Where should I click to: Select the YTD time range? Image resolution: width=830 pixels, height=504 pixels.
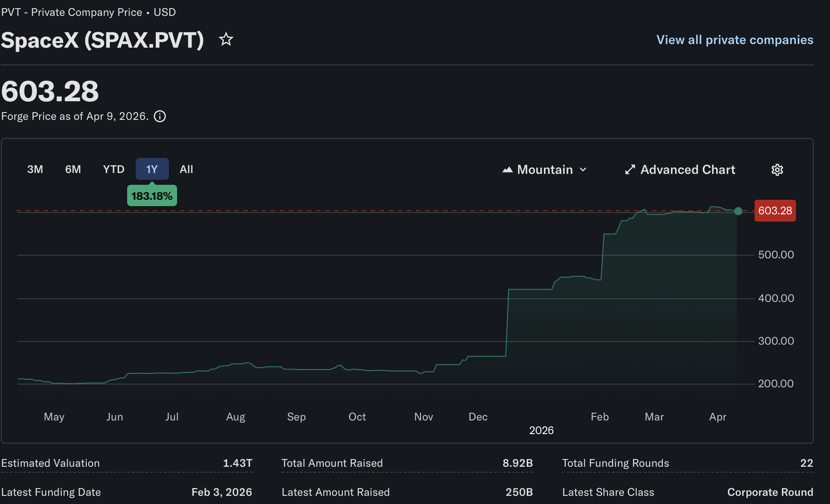pos(113,169)
